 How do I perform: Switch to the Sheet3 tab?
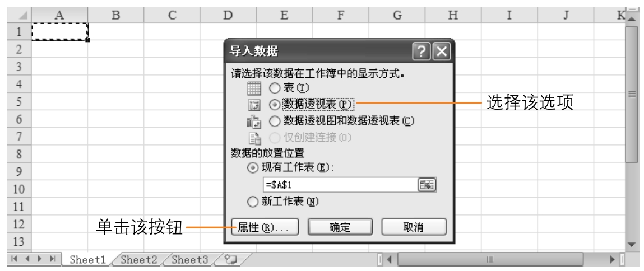[x=189, y=260]
